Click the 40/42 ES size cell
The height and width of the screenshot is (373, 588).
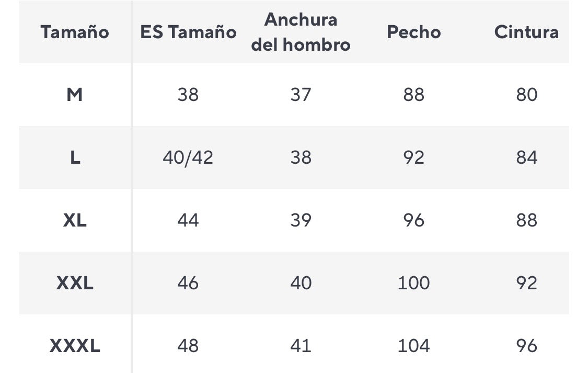188,157
